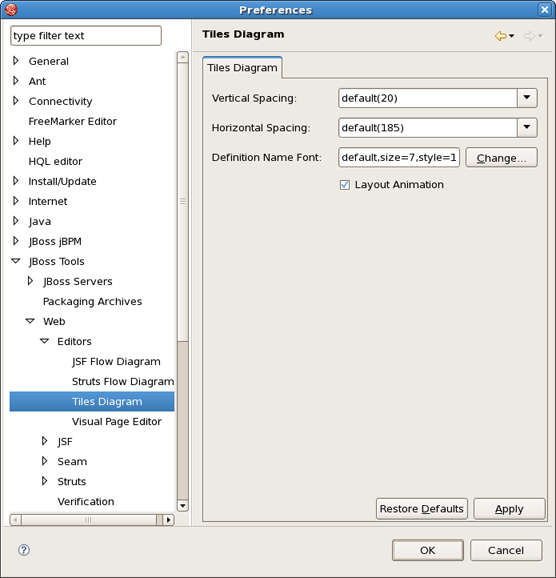Click the vertical scrollbar thumb in tree
Screen dimensions: 556x578
[183, 202]
